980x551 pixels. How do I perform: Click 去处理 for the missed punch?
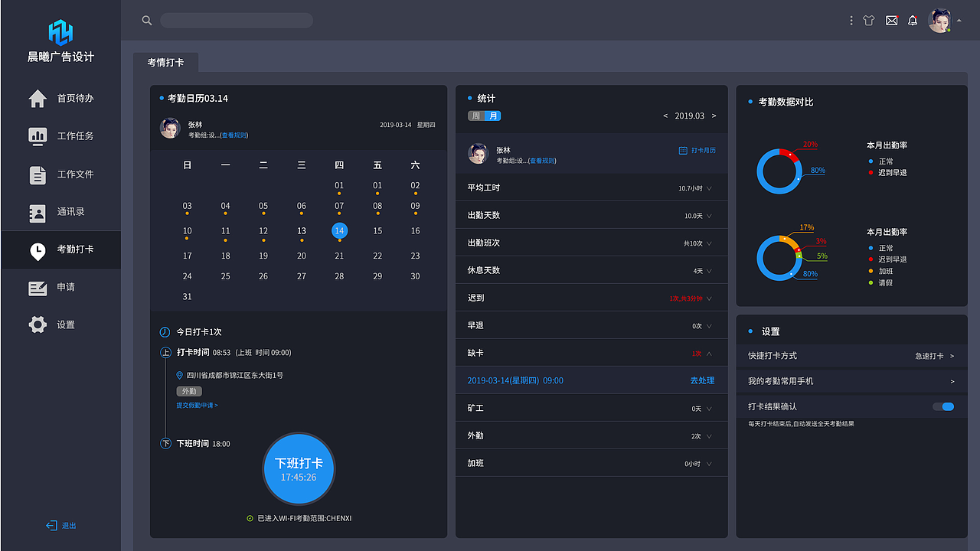pyautogui.click(x=702, y=380)
